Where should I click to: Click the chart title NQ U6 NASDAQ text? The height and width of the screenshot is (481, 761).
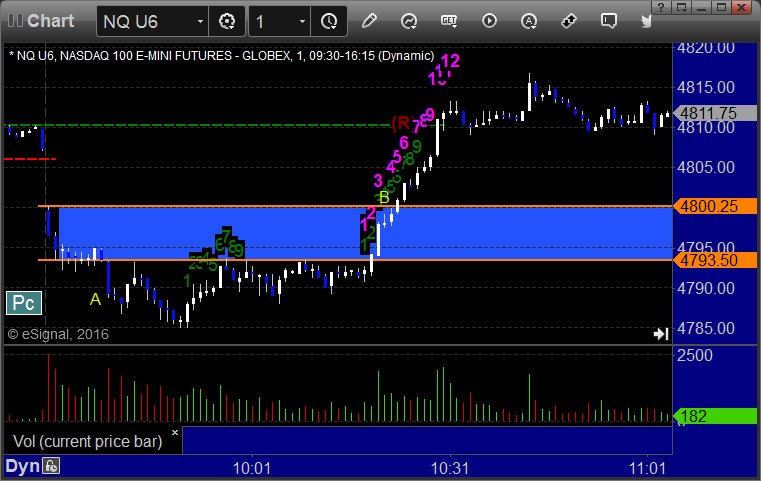click(x=221, y=56)
